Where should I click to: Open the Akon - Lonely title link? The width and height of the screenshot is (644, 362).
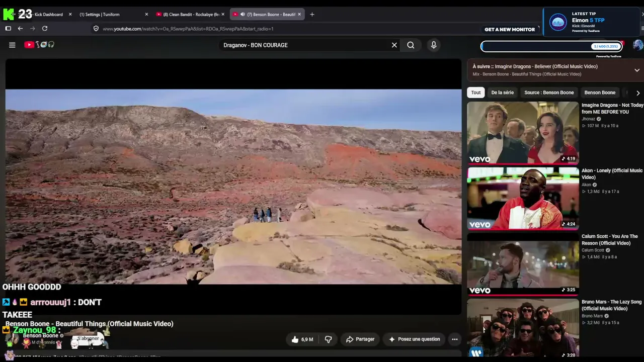coord(612,174)
